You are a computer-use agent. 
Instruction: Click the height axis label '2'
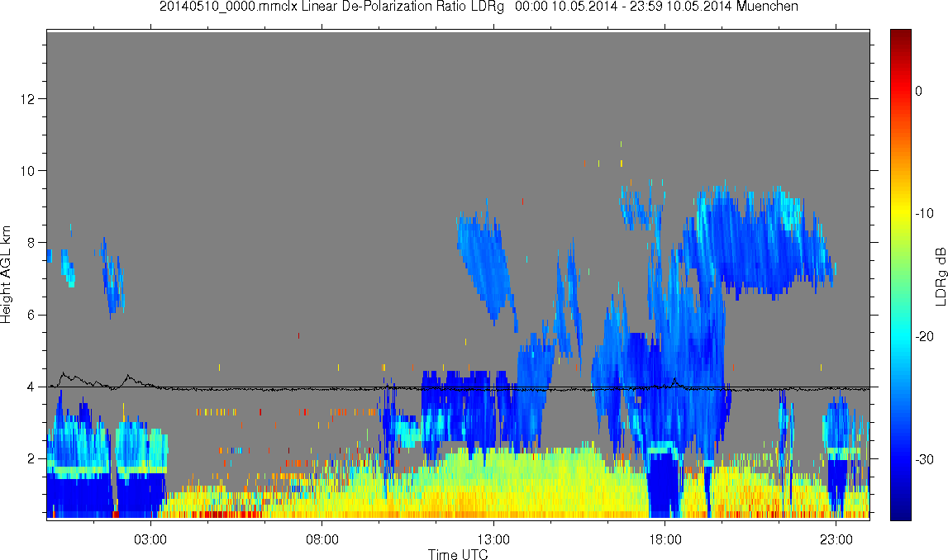(32, 459)
